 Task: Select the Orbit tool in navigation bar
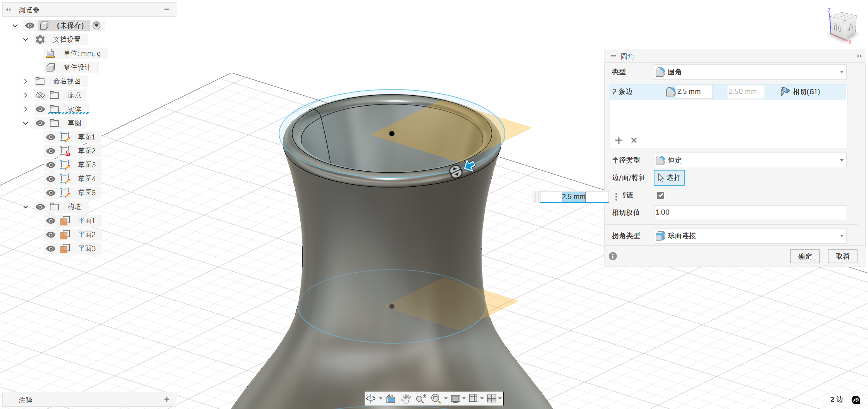(x=371, y=398)
